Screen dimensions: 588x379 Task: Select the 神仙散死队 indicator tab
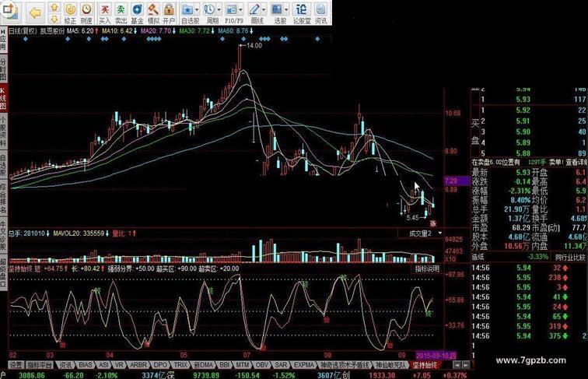(390, 365)
